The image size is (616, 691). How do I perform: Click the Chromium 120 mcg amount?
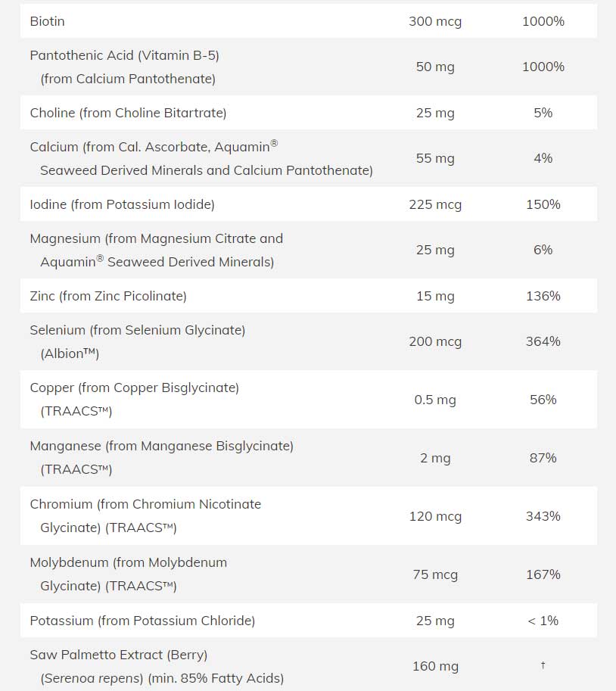click(x=434, y=516)
